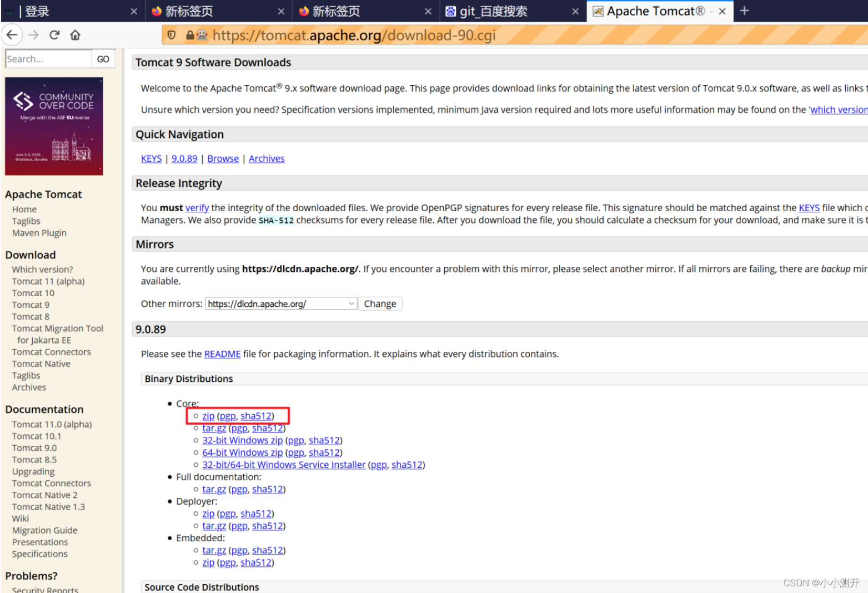Open Tomcat Native under Download
Screen dimensions: 868x593
[41, 363]
